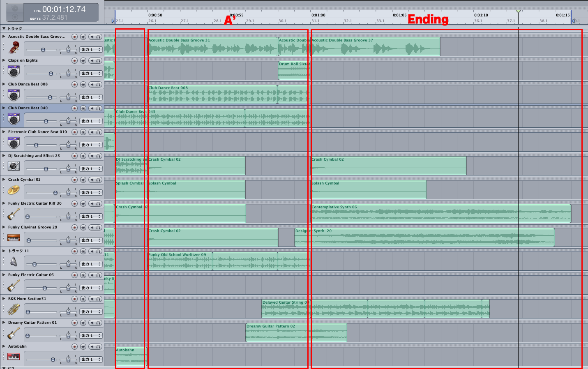This screenshot has height=369, width=588.
Task: Open output menu of Acoustic Double Bass track
Action: [x=91, y=50]
